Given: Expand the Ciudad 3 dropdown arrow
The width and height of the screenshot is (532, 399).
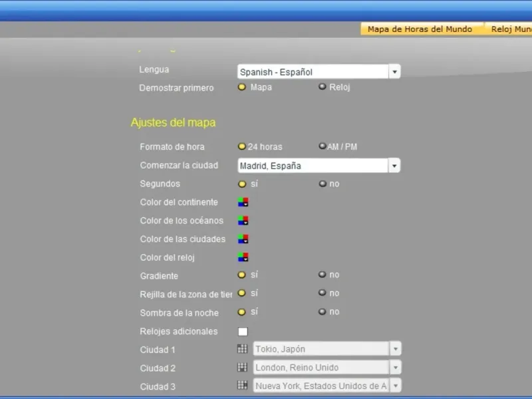Looking at the screenshot, I should [x=395, y=386].
